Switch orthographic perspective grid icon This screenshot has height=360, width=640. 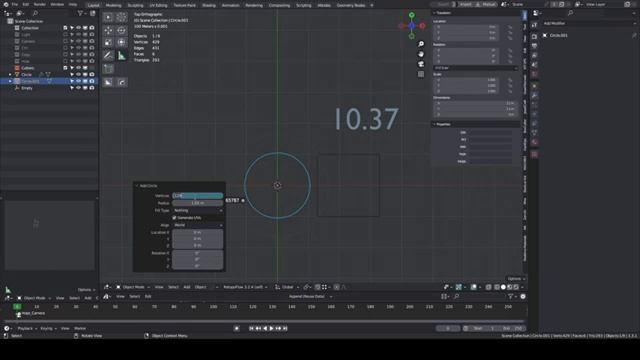point(421,74)
